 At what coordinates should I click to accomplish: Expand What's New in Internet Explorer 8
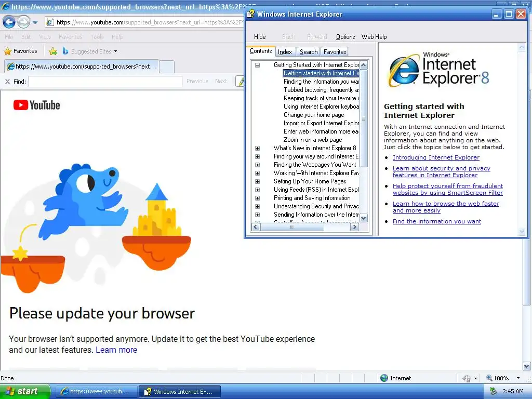258,148
